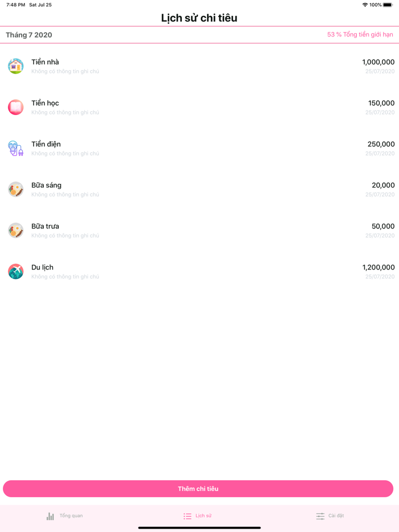Select the Lịch sử tab label
This screenshot has height=532, width=399.
203,516
